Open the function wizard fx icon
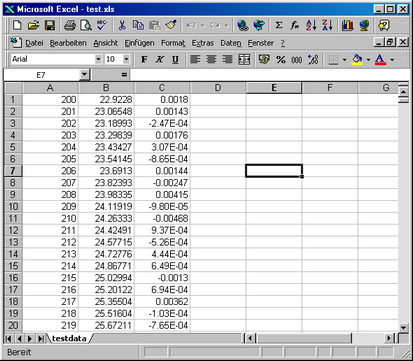The image size is (413, 361). 295,25
